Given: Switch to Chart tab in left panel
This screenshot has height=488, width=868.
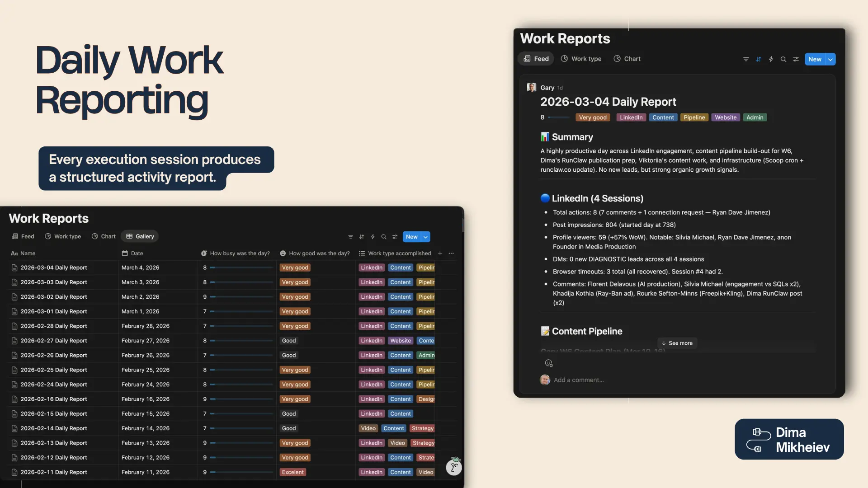Looking at the screenshot, I should click(x=104, y=236).
